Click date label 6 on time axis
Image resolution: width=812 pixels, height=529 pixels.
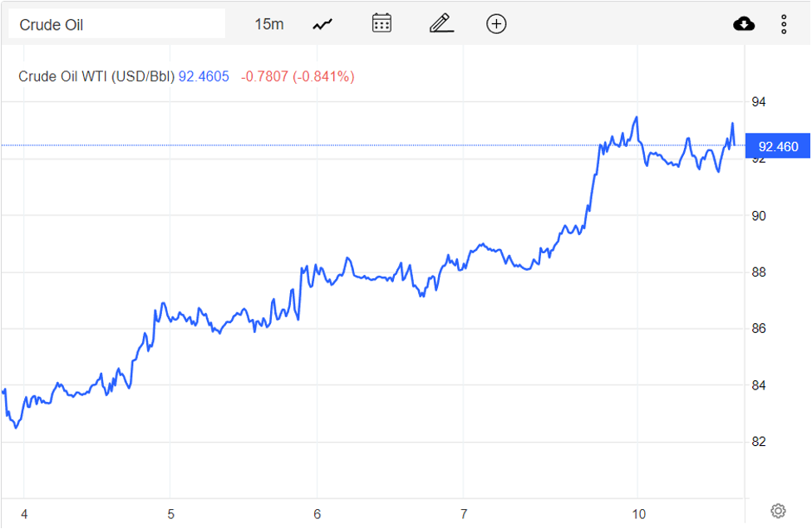pyautogui.click(x=317, y=514)
